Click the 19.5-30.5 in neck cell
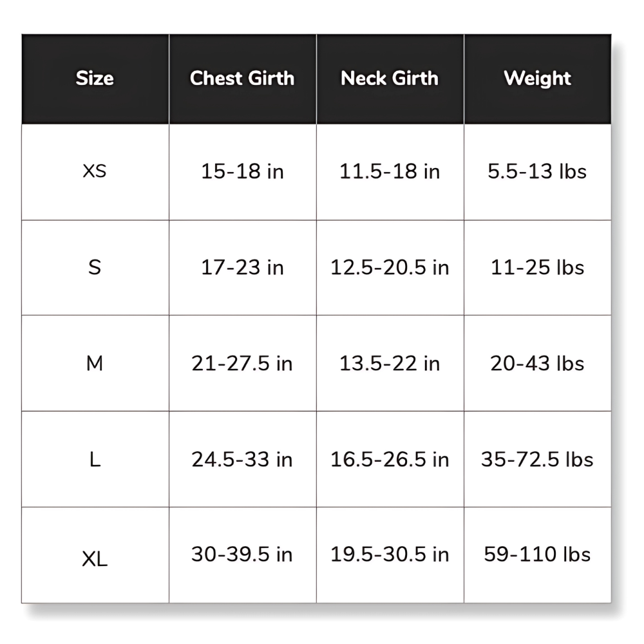 click(390, 555)
